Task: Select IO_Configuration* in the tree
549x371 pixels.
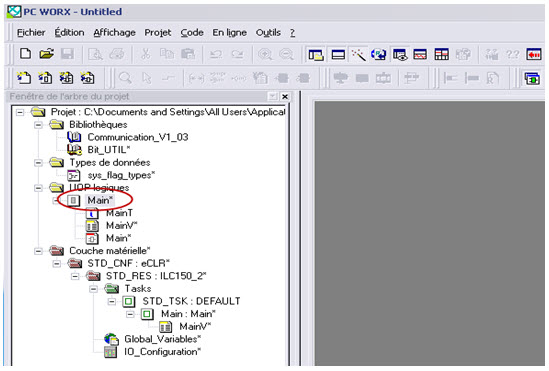Action: coord(162,352)
